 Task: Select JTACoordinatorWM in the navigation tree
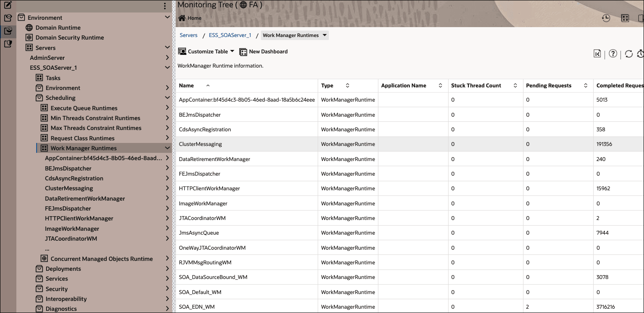click(x=71, y=239)
